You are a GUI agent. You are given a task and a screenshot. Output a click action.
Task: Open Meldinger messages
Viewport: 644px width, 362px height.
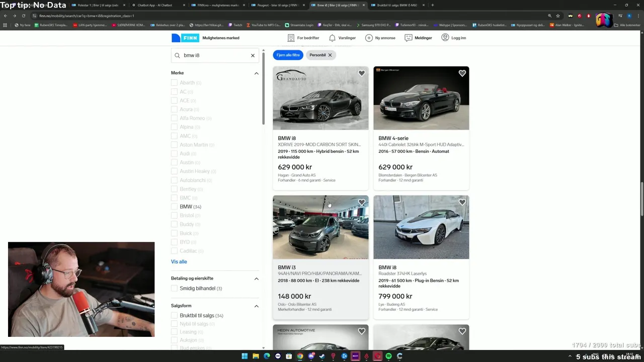(x=418, y=38)
